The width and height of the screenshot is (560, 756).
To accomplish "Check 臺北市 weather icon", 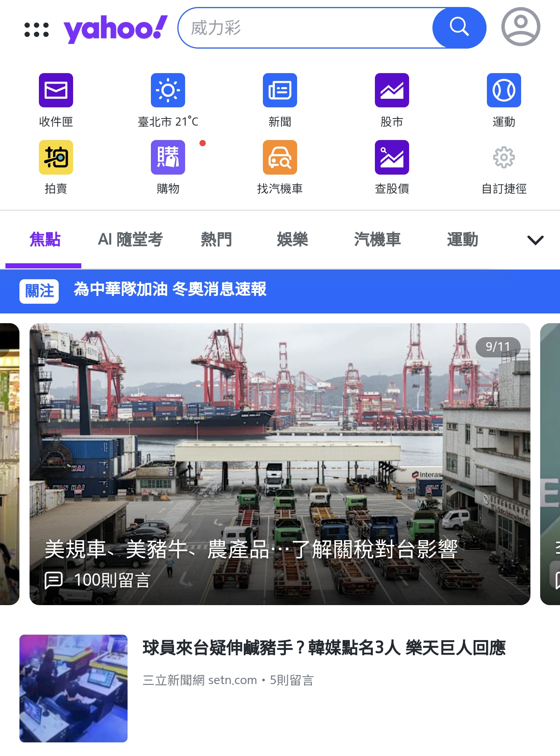I will point(168,90).
